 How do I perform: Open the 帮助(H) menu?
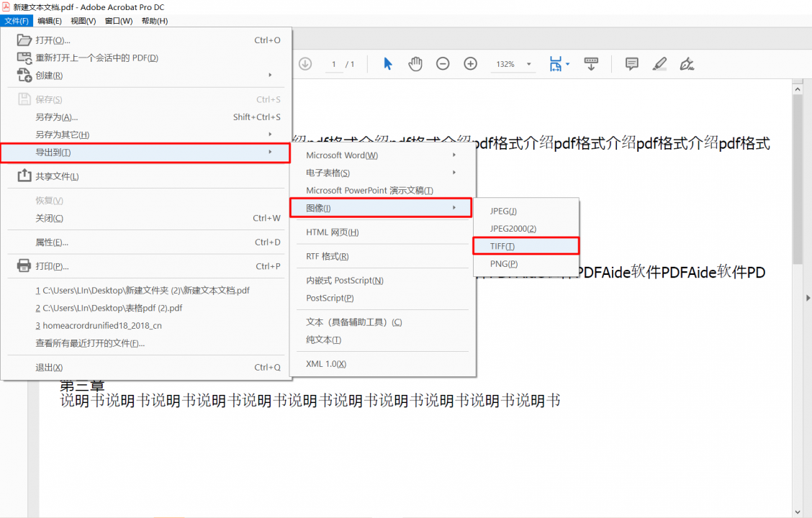click(154, 21)
